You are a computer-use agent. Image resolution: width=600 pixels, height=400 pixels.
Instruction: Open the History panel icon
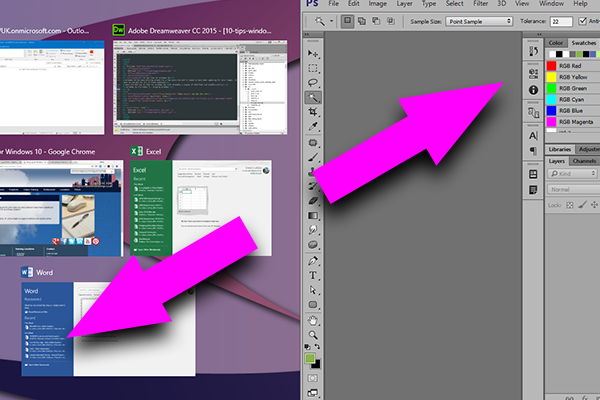[533, 51]
